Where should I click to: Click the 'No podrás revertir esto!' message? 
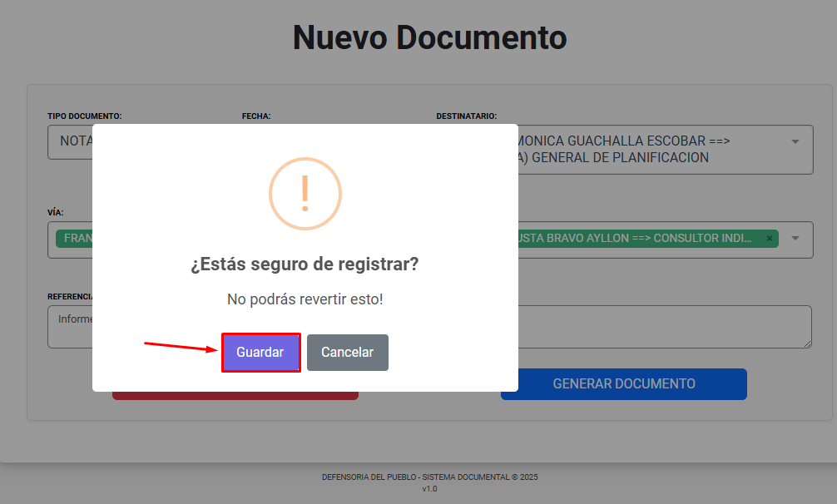(x=305, y=299)
